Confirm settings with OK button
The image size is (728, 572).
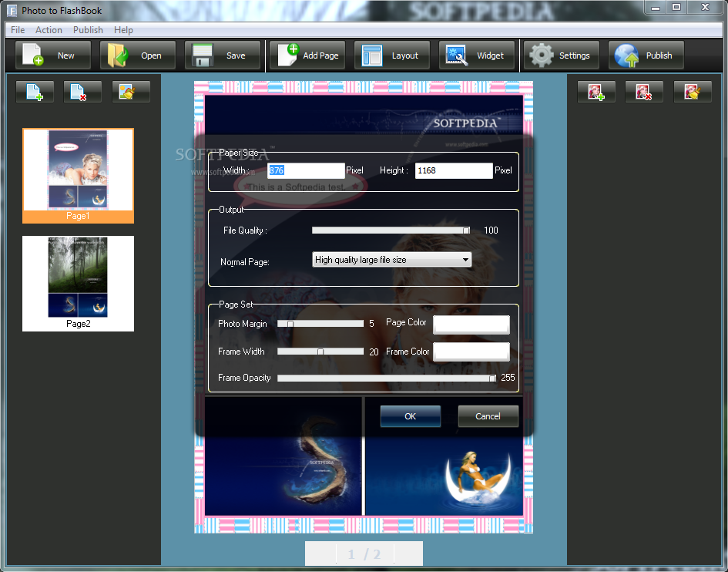pyautogui.click(x=411, y=416)
